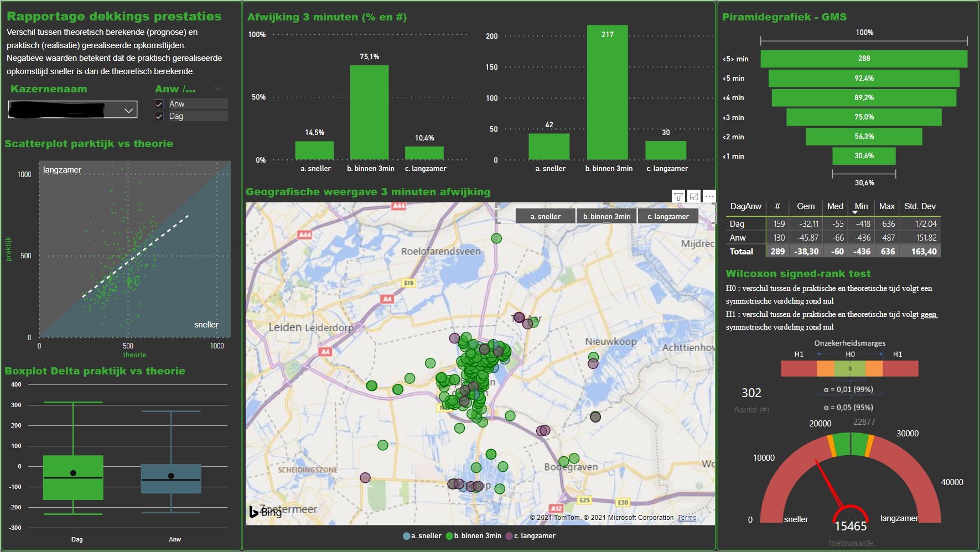
Task: Open focus mode for the map visual
Action: (694, 196)
